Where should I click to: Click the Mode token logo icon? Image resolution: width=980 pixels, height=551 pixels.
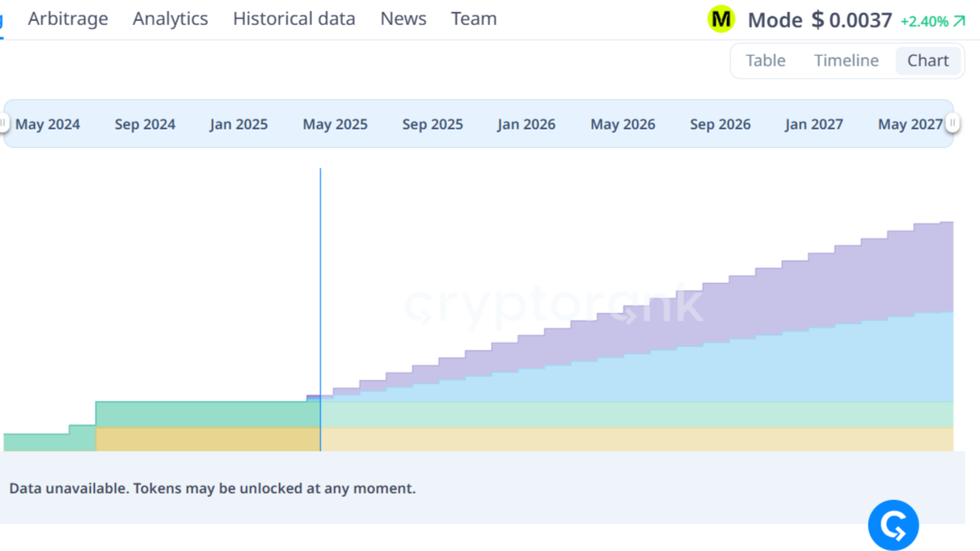point(720,19)
